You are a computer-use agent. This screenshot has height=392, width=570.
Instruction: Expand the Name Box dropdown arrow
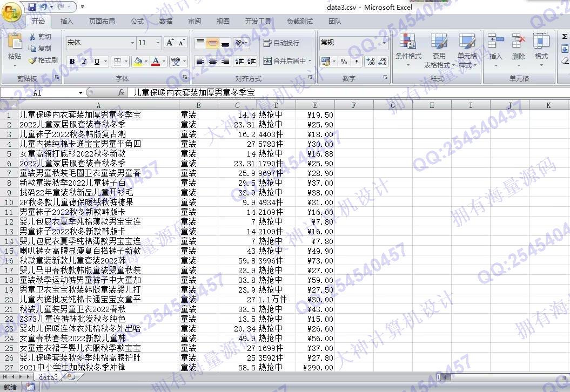pos(81,93)
